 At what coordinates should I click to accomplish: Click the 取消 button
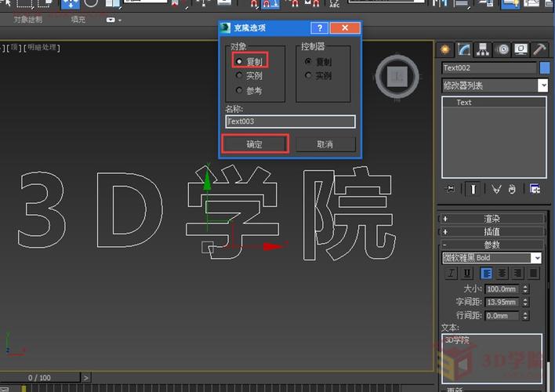(x=325, y=144)
